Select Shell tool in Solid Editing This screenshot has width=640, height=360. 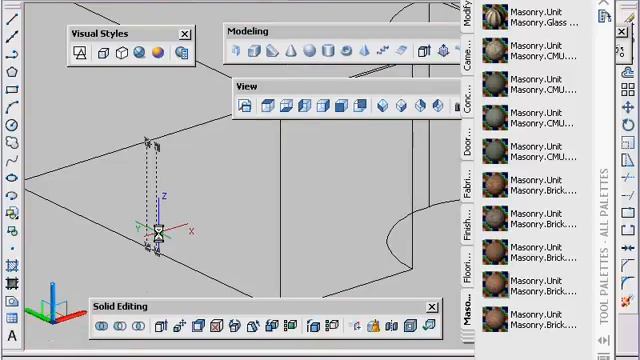(410, 326)
